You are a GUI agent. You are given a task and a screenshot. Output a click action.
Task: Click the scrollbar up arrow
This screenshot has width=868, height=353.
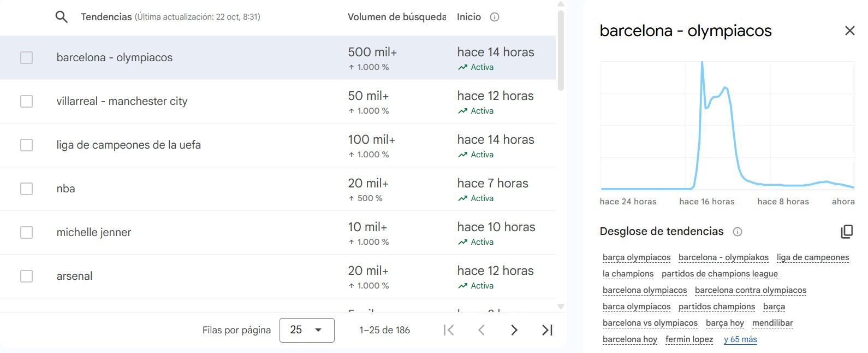(561, 4)
